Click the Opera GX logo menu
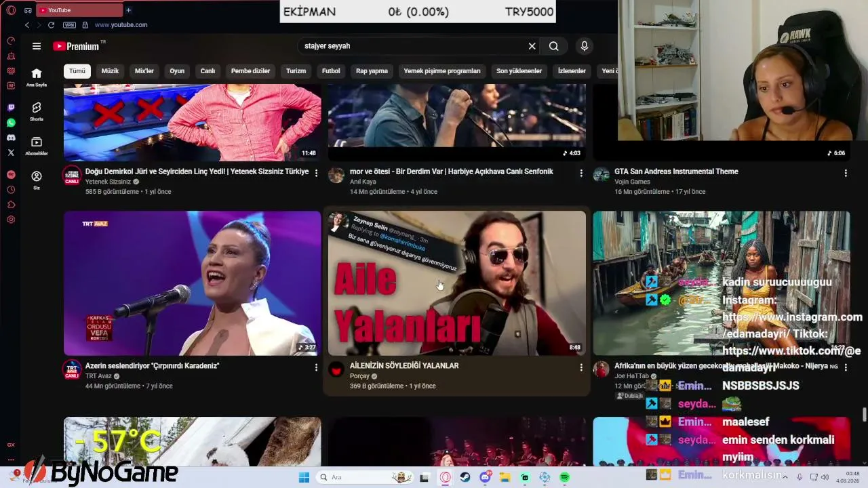The height and width of the screenshot is (488, 868). 11,10
